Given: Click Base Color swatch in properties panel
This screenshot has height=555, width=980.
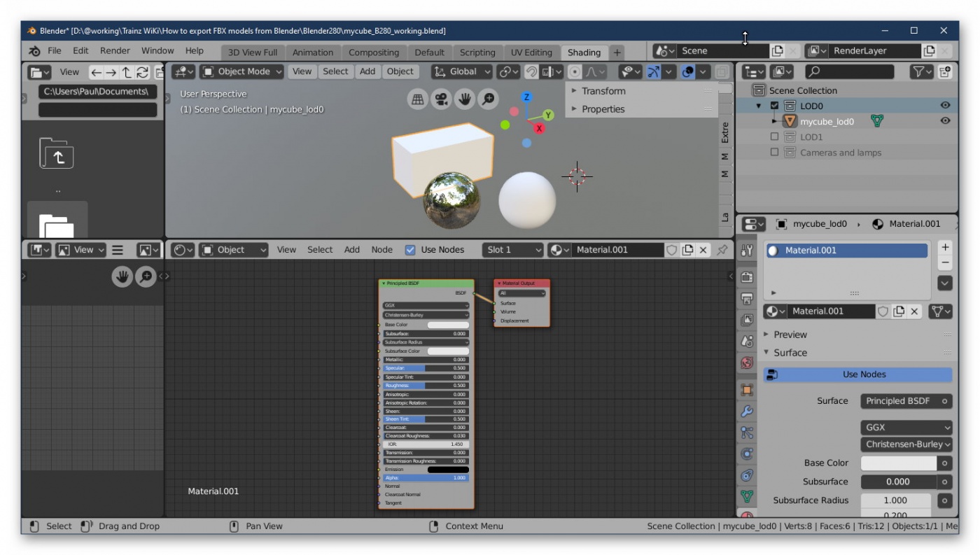Looking at the screenshot, I should click(899, 463).
